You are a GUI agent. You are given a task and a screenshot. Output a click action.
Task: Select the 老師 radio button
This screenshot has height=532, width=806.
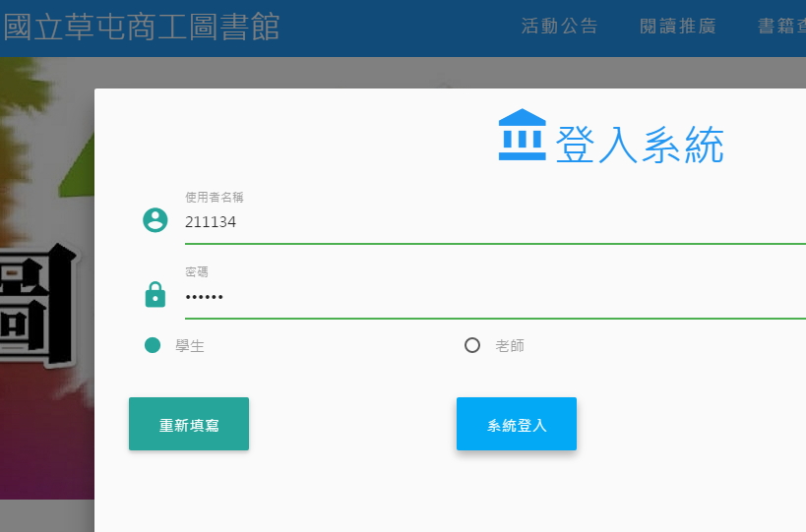click(472, 345)
